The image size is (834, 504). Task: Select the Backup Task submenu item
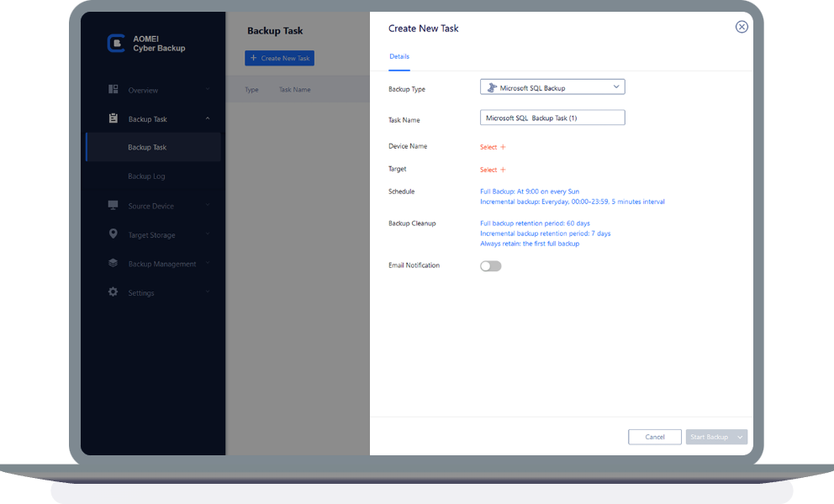pyautogui.click(x=147, y=148)
